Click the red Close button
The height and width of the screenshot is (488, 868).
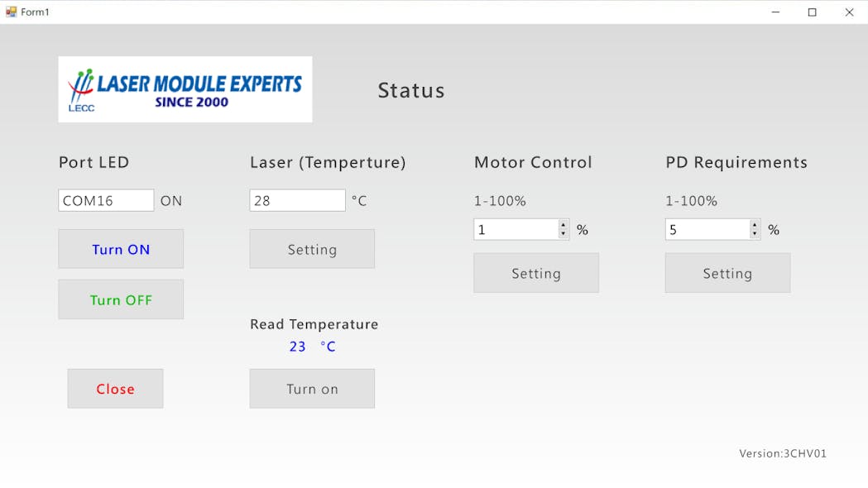tap(115, 389)
